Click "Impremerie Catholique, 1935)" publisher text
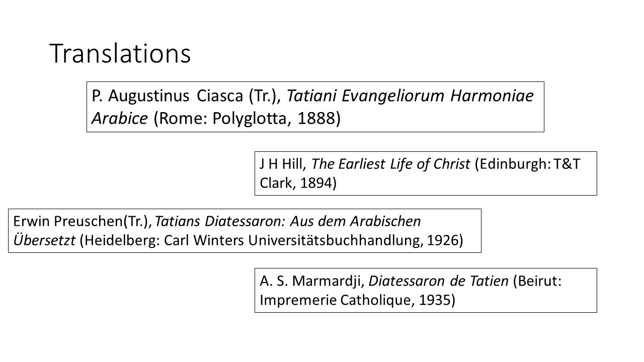 point(357,300)
